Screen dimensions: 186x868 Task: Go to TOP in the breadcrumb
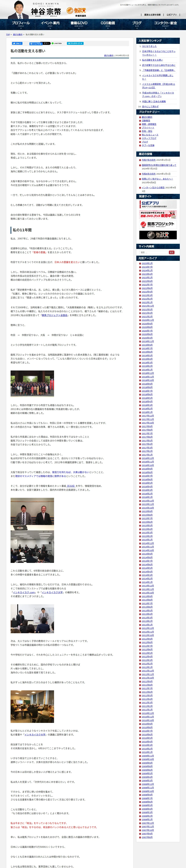coord(8,35)
